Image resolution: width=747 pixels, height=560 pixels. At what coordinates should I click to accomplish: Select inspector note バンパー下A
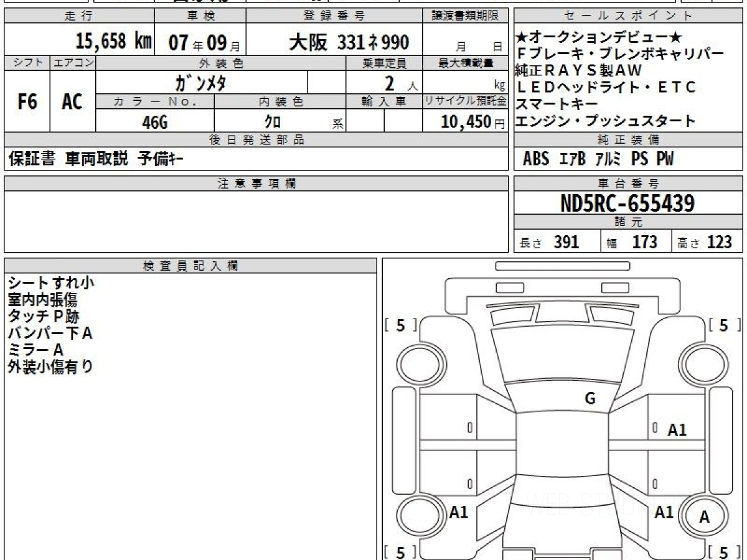(x=50, y=334)
